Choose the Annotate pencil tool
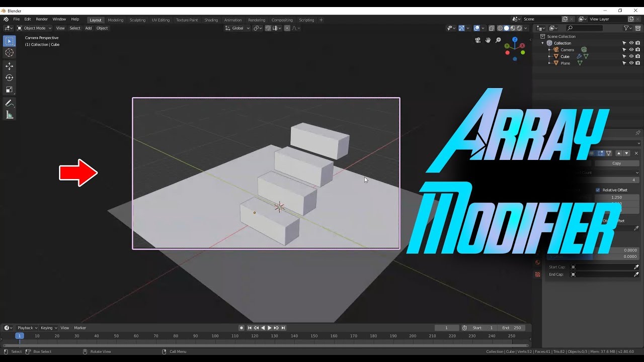644x362 pixels. [9, 103]
